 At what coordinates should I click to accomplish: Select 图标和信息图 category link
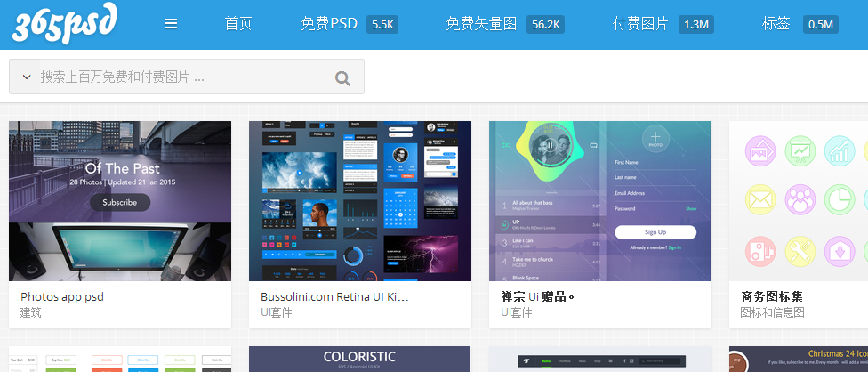pos(772,312)
